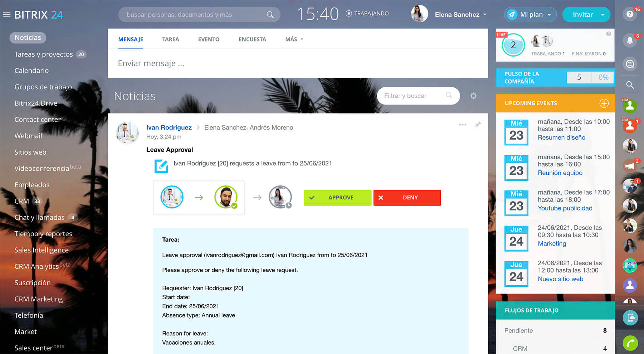Click the Filtrar y buscar field
This screenshot has width=644, height=354.
(x=411, y=96)
